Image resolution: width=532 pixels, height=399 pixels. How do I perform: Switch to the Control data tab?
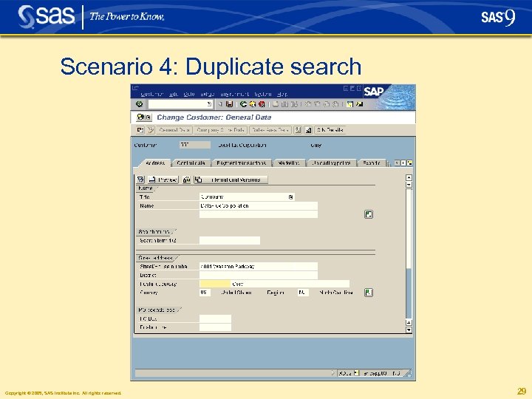[191, 163]
